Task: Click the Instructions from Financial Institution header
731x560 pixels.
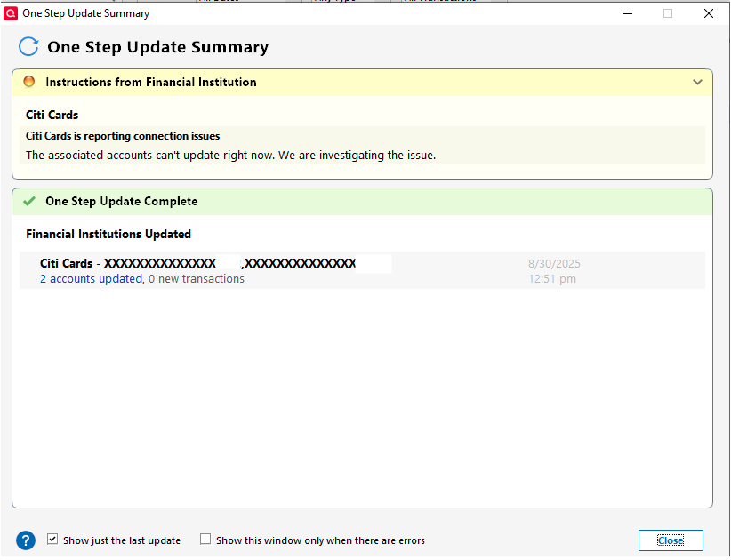Action: [x=362, y=83]
